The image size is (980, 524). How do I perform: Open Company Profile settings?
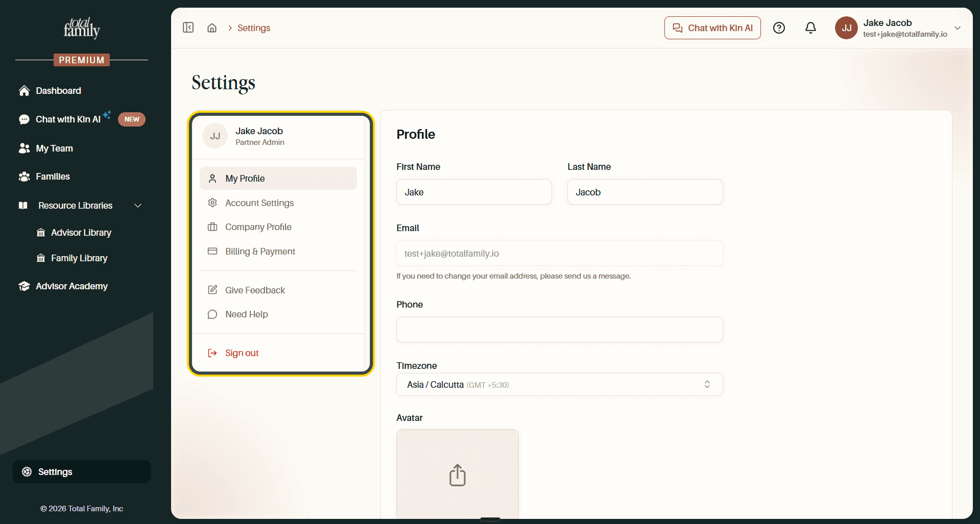click(x=278, y=227)
